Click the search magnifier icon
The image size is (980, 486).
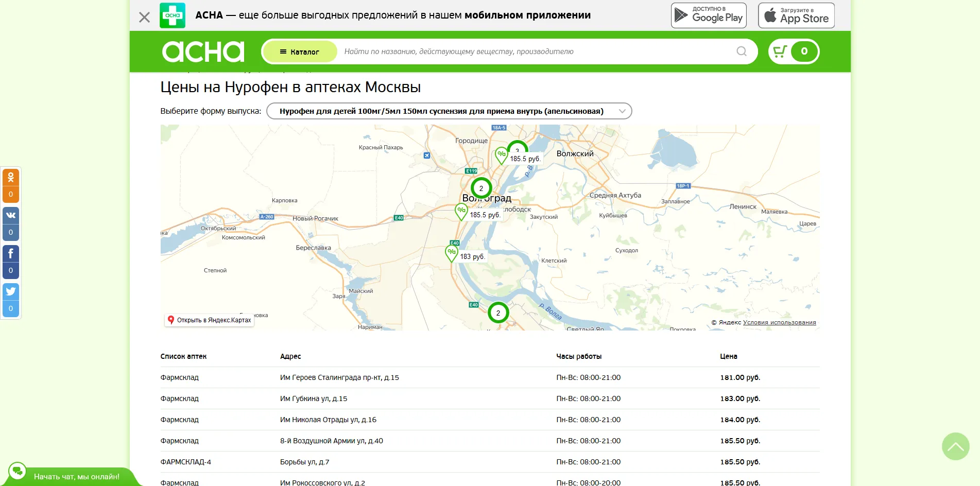coord(741,51)
